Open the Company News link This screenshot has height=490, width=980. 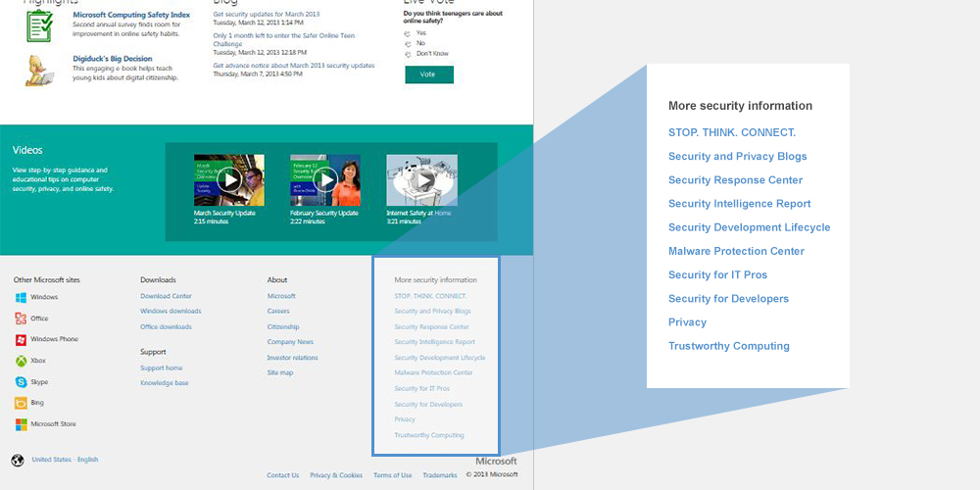coord(291,342)
